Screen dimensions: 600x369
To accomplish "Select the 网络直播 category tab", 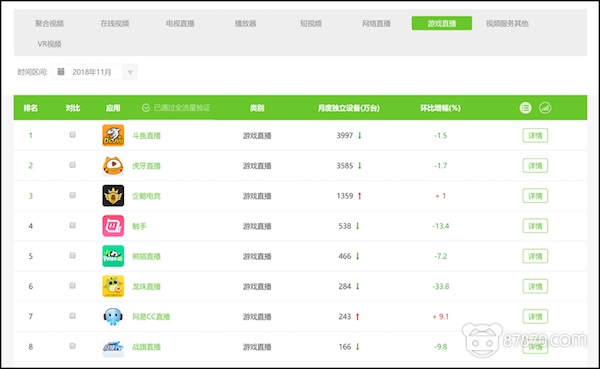I will [377, 23].
